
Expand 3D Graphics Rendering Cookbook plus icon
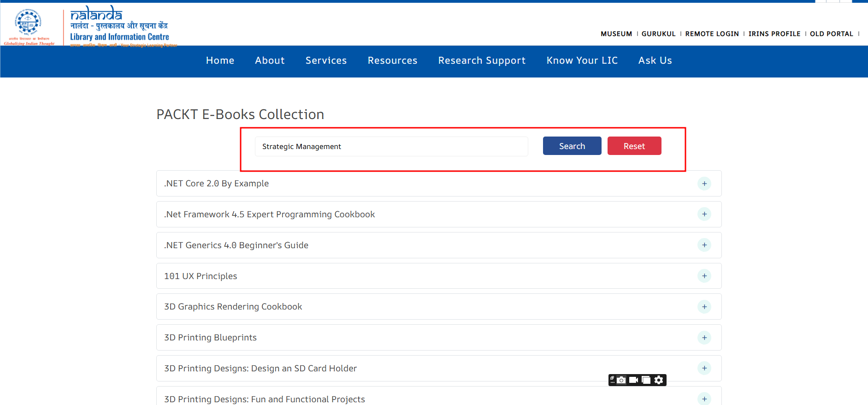(704, 307)
